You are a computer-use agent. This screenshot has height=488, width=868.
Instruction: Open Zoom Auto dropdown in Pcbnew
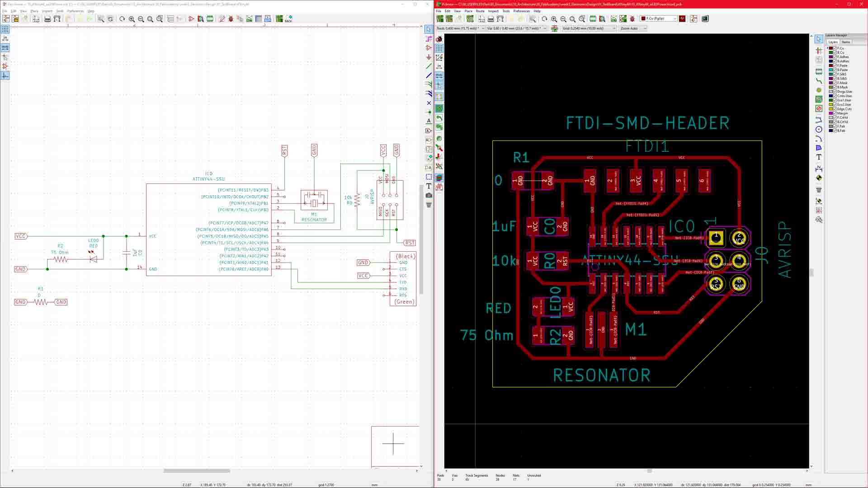click(633, 28)
